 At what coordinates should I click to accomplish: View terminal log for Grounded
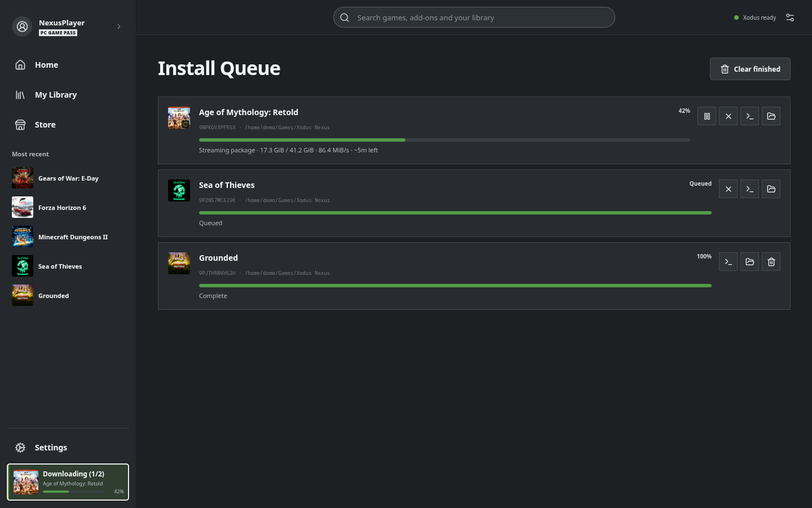728,262
